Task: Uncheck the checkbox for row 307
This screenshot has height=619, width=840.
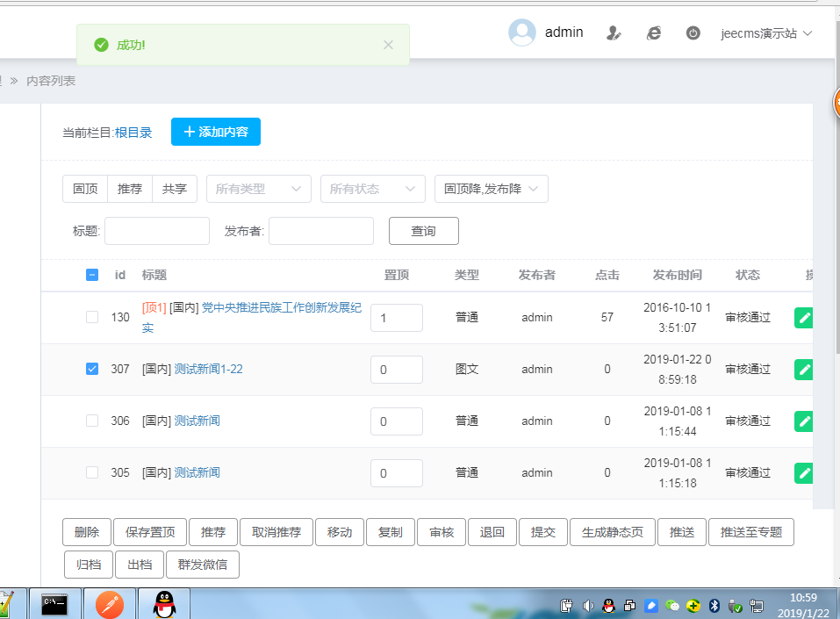Action: coord(92,370)
